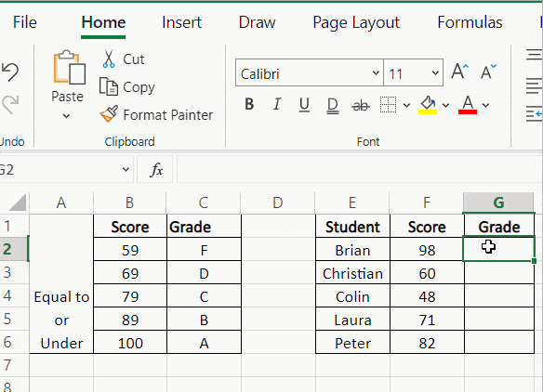This screenshot has width=543, height=392.
Task: Click Brian's score cell 98
Action: tap(427, 250)
